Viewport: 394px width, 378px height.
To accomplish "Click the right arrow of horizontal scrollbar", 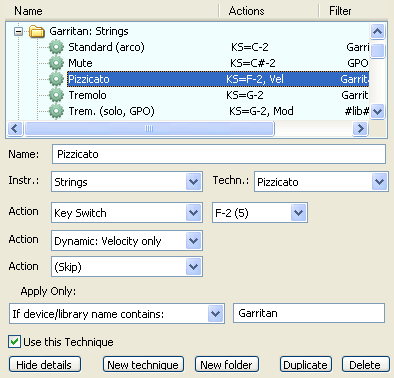I will click(x=360, y=129).
